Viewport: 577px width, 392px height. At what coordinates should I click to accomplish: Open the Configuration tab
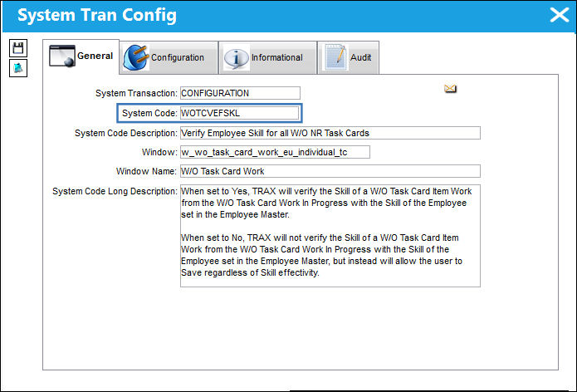169,57
